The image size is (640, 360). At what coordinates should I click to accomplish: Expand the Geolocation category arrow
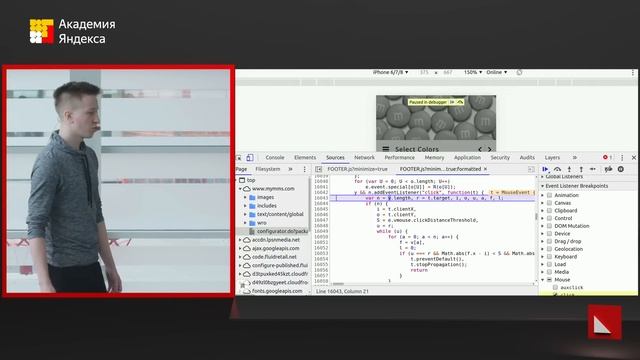[x=543, y=249]
